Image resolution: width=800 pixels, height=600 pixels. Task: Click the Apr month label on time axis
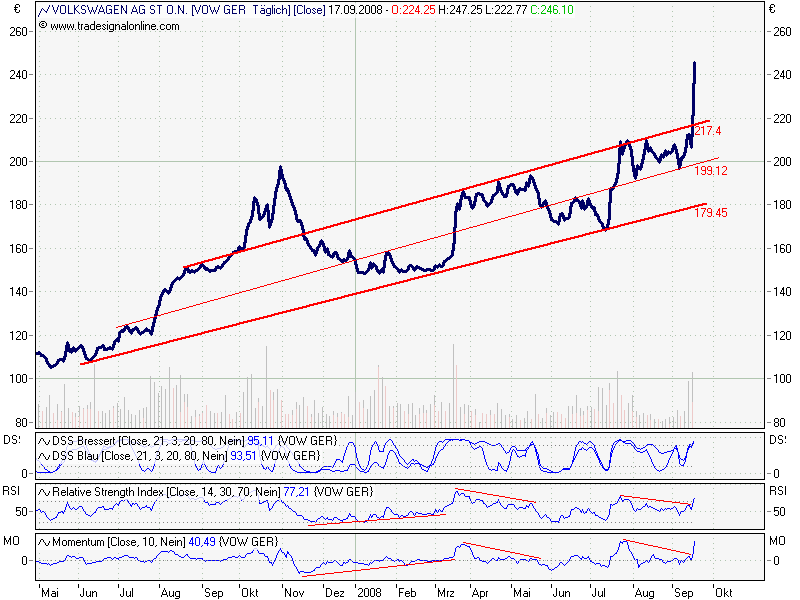coord(480,592)
